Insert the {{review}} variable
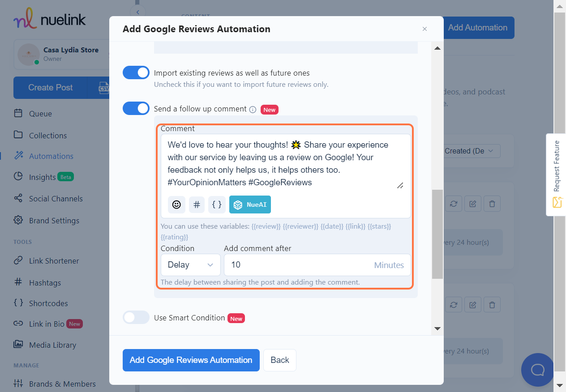Image resolution: width=566 pixels, height=392 pixels. click(x=266, y=226)
